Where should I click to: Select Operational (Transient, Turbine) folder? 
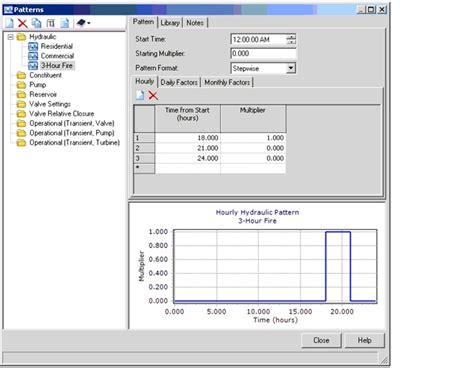(x=75, y=143)
